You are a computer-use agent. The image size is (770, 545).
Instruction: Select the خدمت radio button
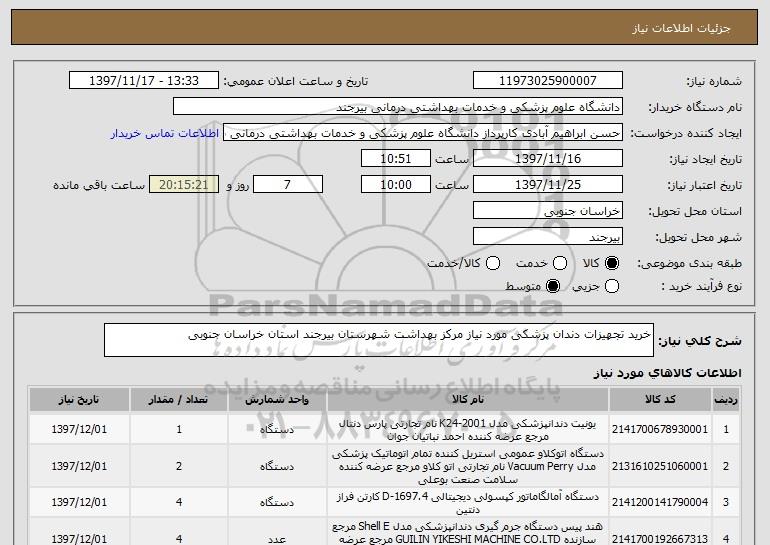[x=560, y=264]
